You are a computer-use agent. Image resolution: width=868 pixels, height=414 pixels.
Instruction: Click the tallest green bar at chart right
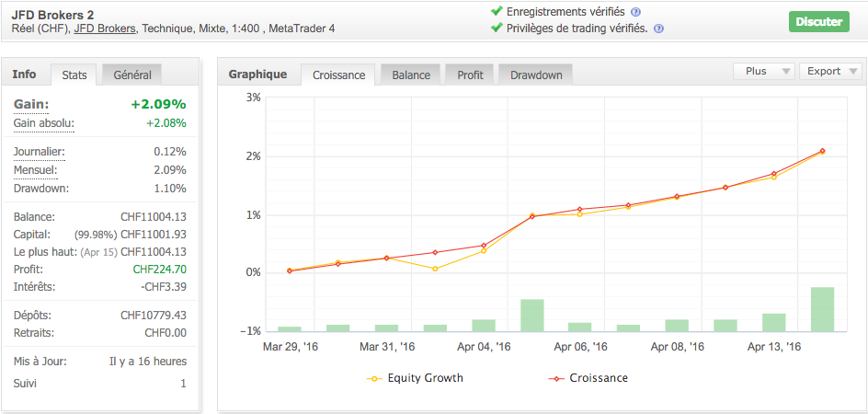pos(822,309)
